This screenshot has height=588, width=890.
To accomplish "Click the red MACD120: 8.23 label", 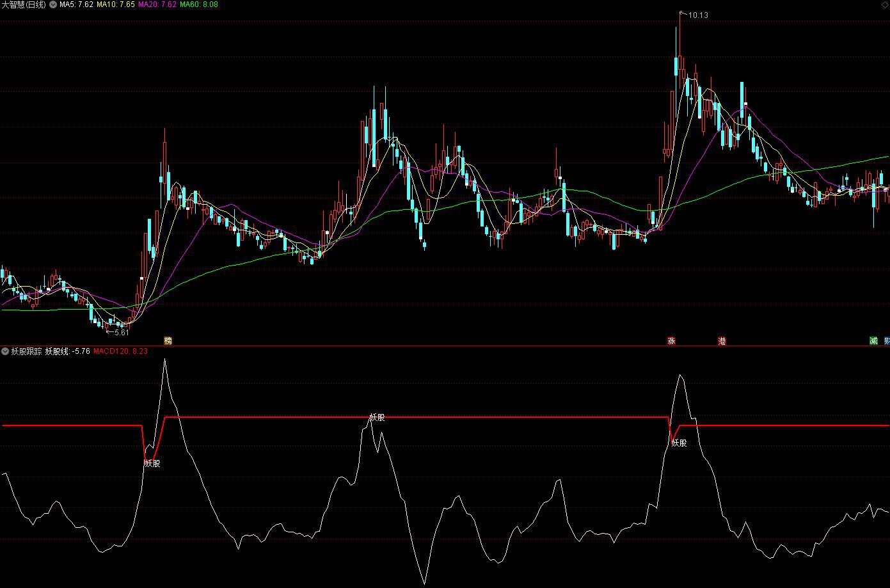I will pos(120,351).
